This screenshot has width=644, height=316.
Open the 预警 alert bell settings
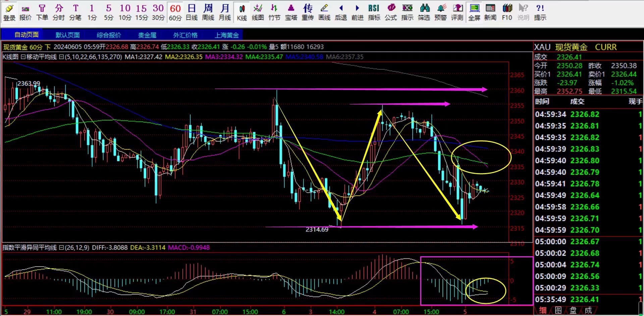click(x=440, y=12)
